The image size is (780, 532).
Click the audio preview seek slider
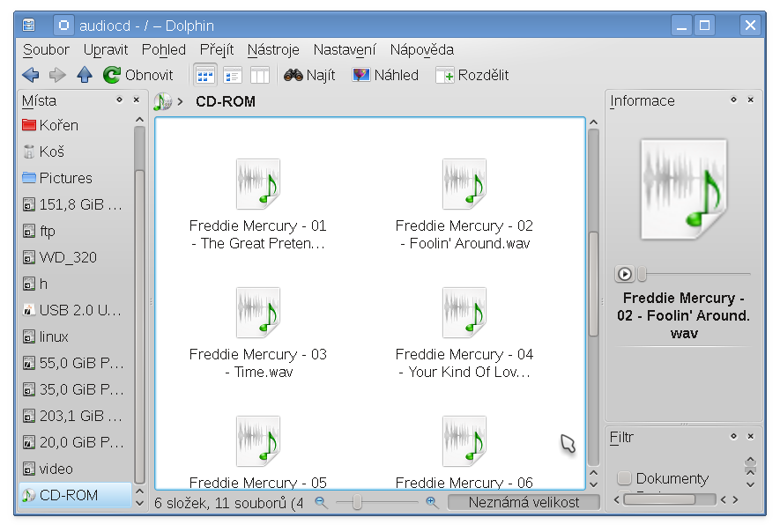coord(695,274)
